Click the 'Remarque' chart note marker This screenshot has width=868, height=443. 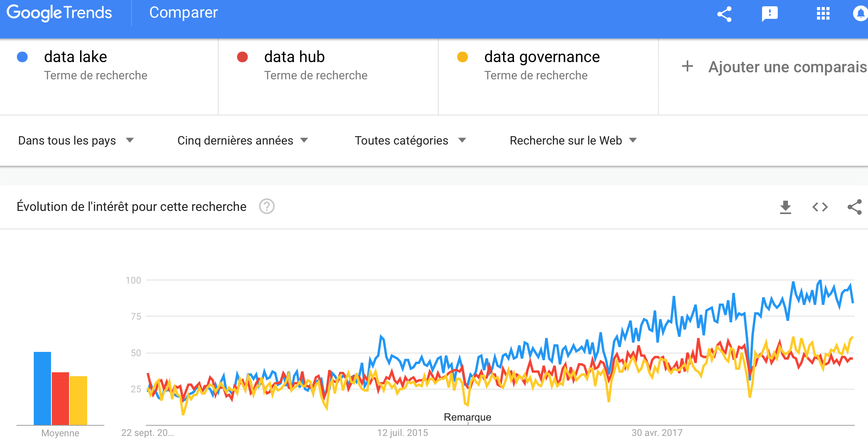coord(467,417)
